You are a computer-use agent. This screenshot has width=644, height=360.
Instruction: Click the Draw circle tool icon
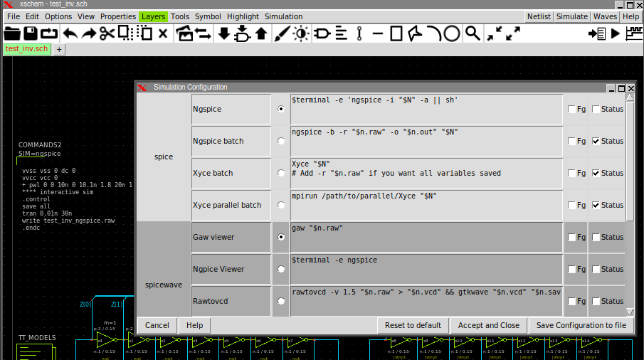click(x=453, y=33)
